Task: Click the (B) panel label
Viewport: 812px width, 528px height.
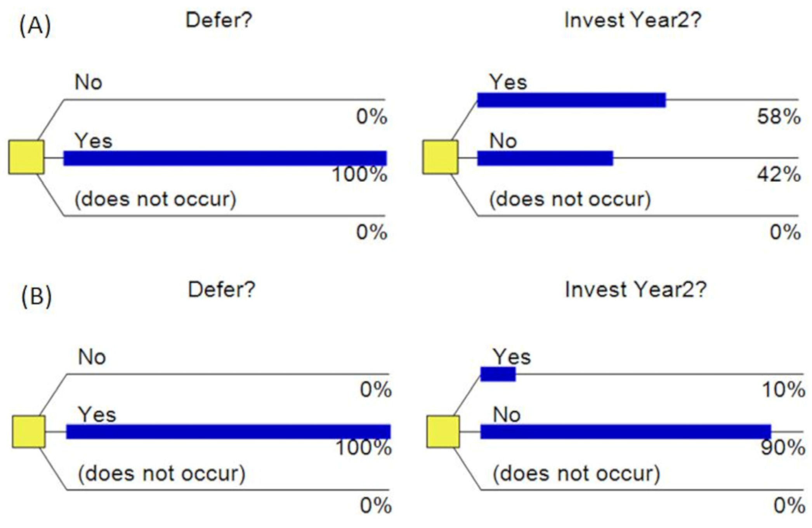Action: pyautogui.click(x=36, y=298)
